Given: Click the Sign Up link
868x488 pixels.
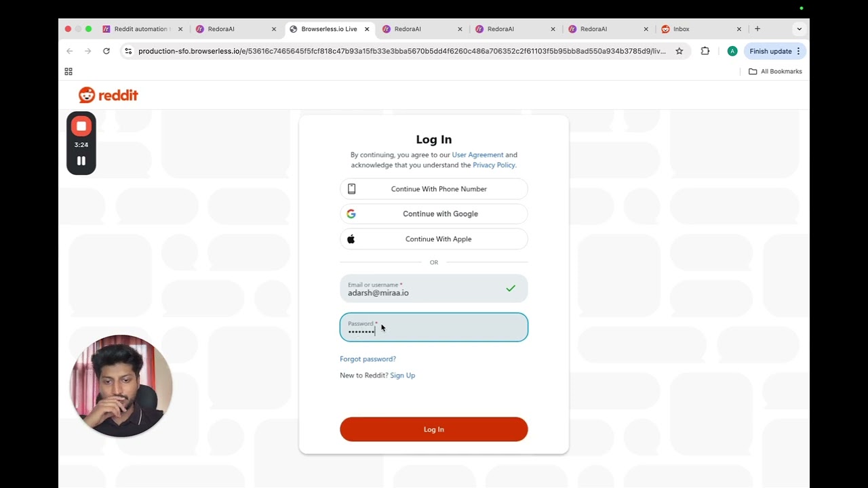Looking at the screenshot, I should pos(403,375).
